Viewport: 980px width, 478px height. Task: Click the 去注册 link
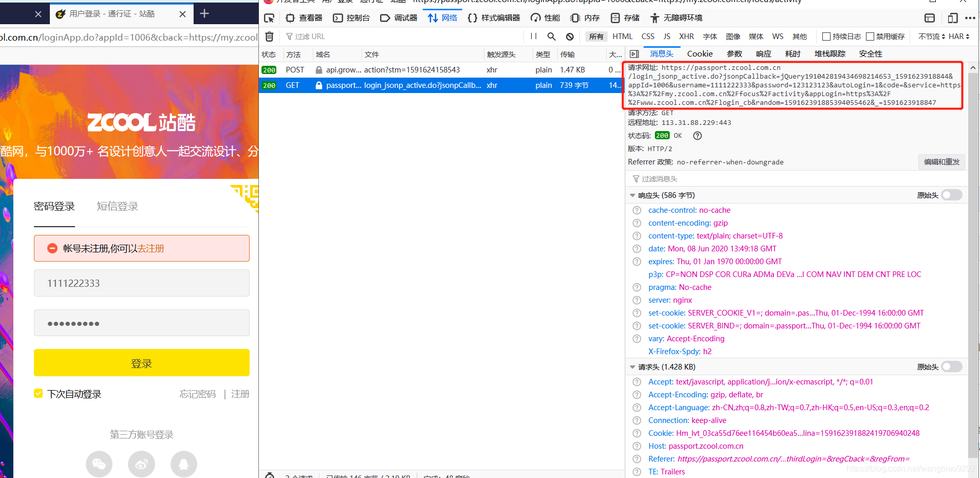pyautogui.click(x=150, y=248)
